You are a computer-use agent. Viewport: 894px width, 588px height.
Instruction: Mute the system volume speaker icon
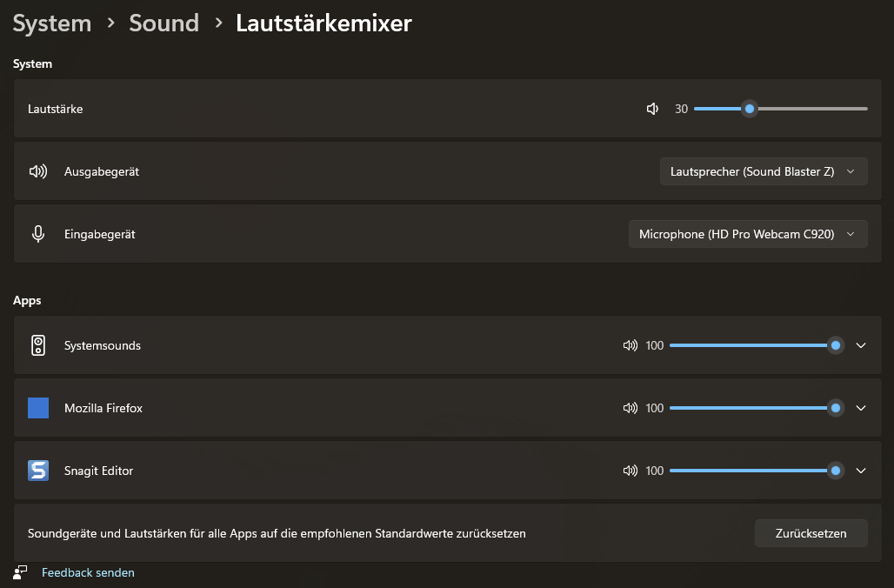click(653, 109)
